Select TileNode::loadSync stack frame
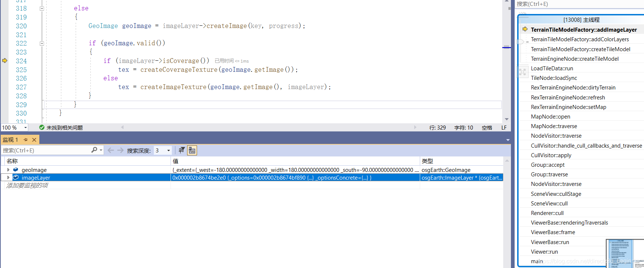Viewport: 644px width, 268px height. point(554,78)
